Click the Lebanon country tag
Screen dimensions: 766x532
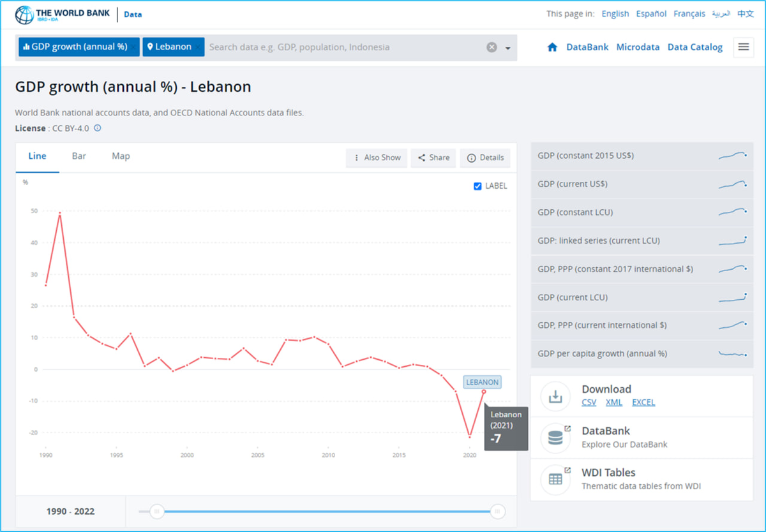coord(174,47)
